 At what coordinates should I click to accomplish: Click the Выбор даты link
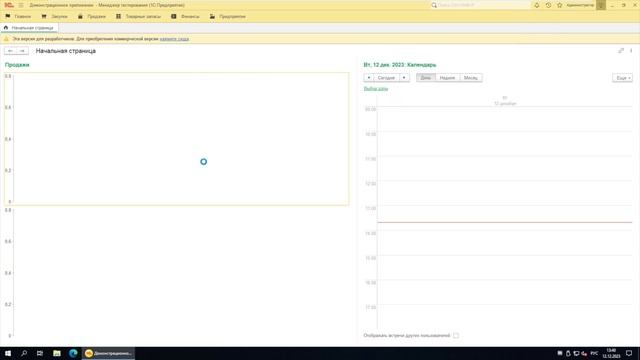pos(376,89)
